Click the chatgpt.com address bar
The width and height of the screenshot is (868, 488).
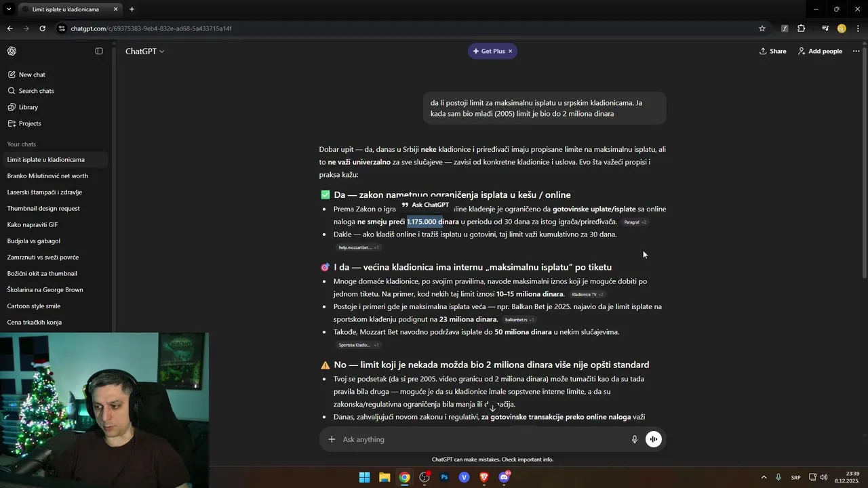pos(407,28)
